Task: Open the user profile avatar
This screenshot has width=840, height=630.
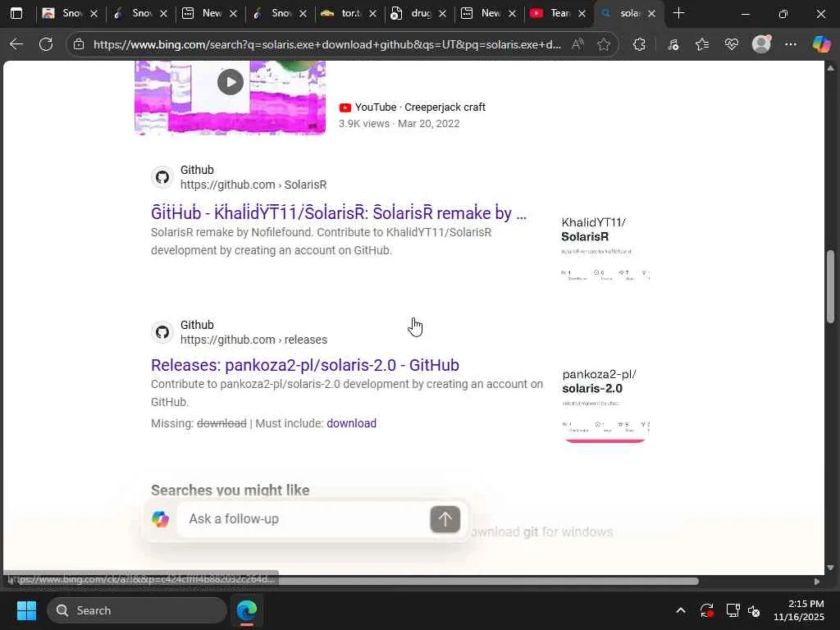Action: coord(761,44)
